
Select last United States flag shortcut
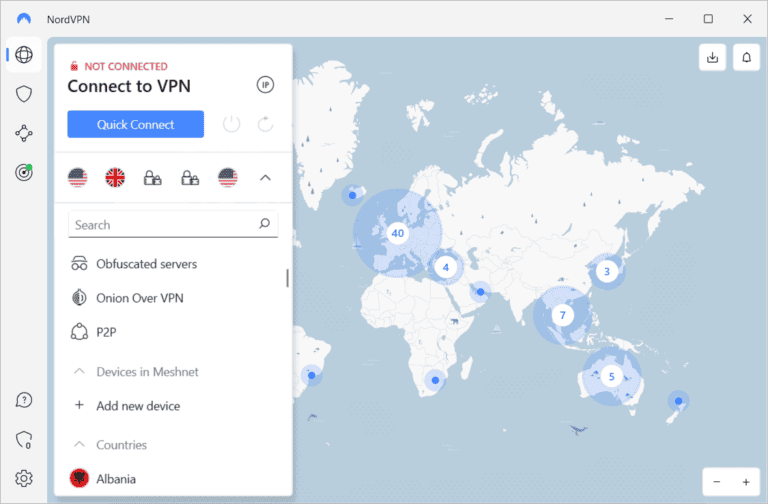pyautogui.click(x=228, y=177)
